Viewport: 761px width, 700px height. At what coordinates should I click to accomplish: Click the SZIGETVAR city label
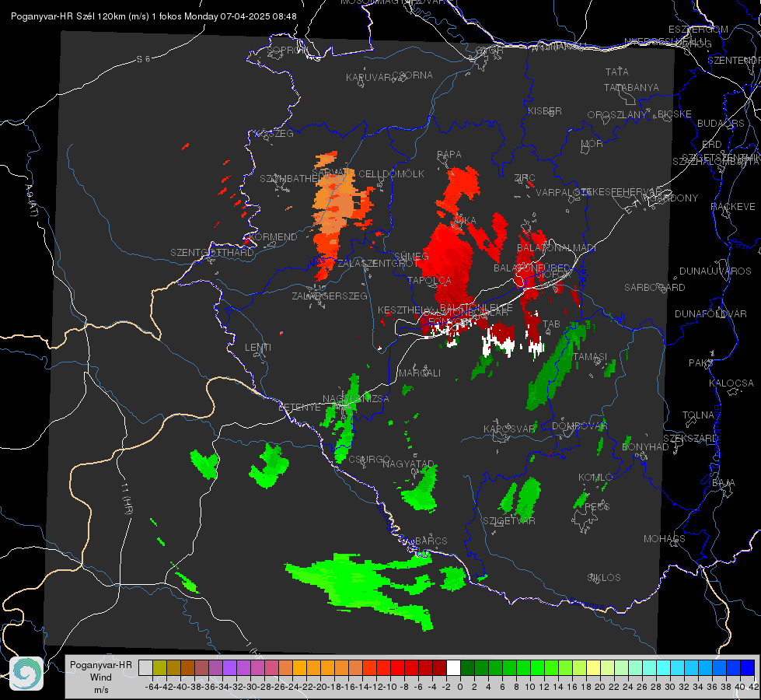(508, 521)
